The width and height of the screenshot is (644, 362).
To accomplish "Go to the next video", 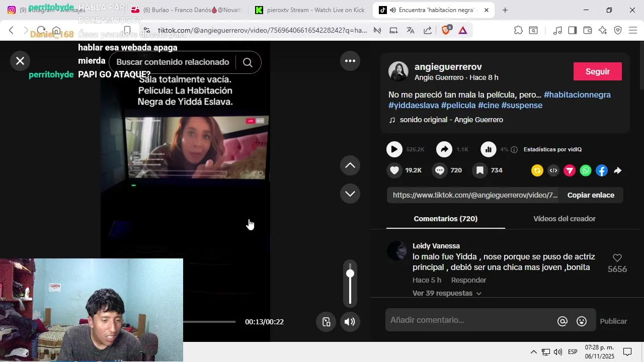I will (350, 194).
